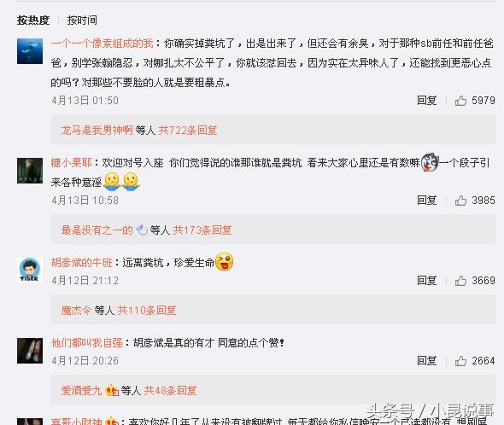Open username link 魔杰令
Image resolution: width=504 pixels, height=425 pixels.
click(76, 311)
